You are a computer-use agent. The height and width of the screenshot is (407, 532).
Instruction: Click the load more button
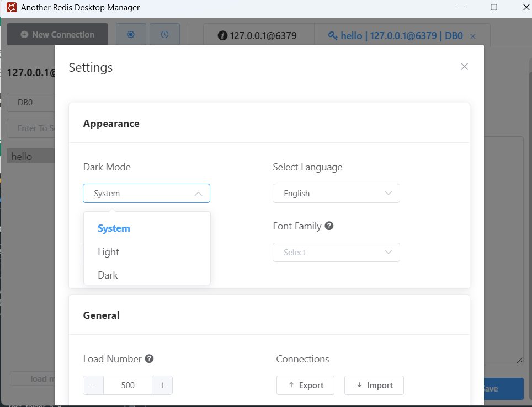(x=33, y=378)
